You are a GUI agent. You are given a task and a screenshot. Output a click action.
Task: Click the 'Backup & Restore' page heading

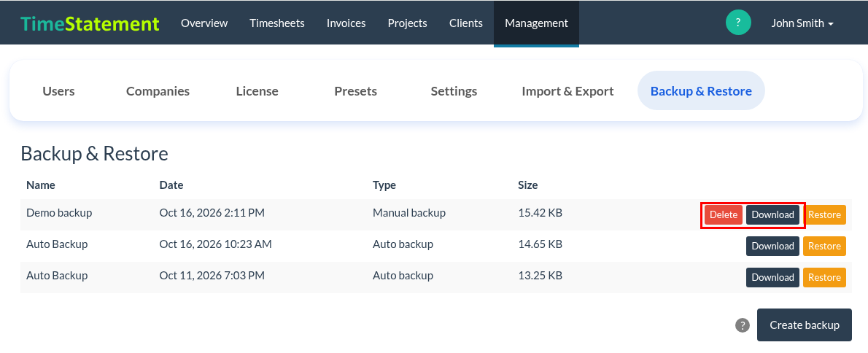(x=94, y=153)
